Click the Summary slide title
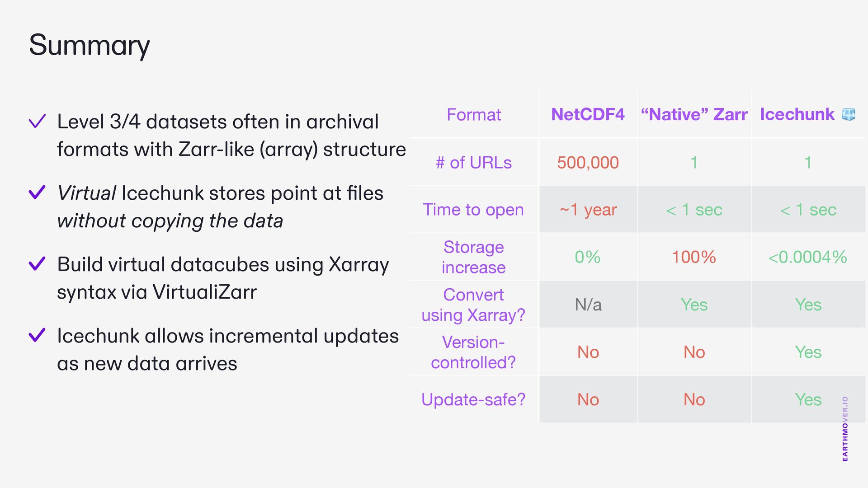Screen dimensions: 868x488 pyautogui.click(x=89, y=45)
